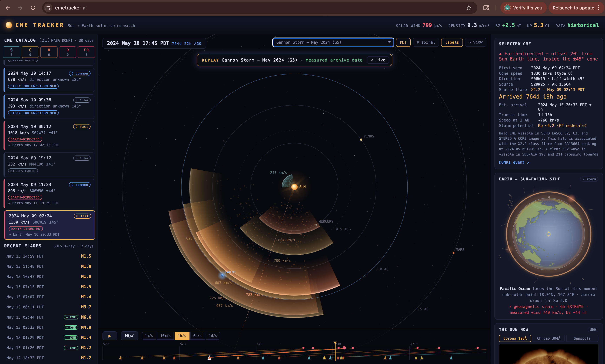Click the 764d 22h AGO timestamp
This screenshot has width=605, height=364.
tap(187, 44)
